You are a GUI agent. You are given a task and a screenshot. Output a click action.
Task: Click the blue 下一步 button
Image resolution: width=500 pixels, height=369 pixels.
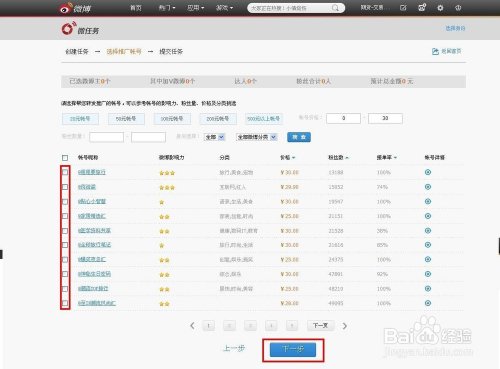(293, 349)
